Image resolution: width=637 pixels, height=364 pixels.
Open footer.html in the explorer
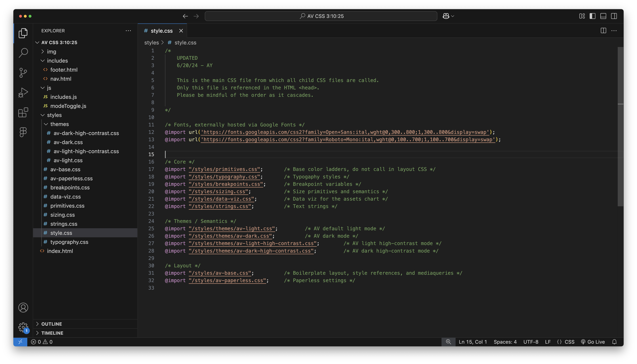85,70
